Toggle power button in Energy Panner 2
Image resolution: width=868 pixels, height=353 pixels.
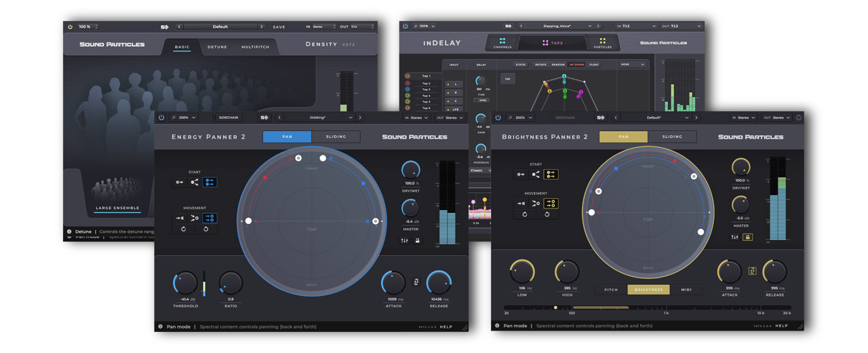pyautogui.click(x=161, y=117)
